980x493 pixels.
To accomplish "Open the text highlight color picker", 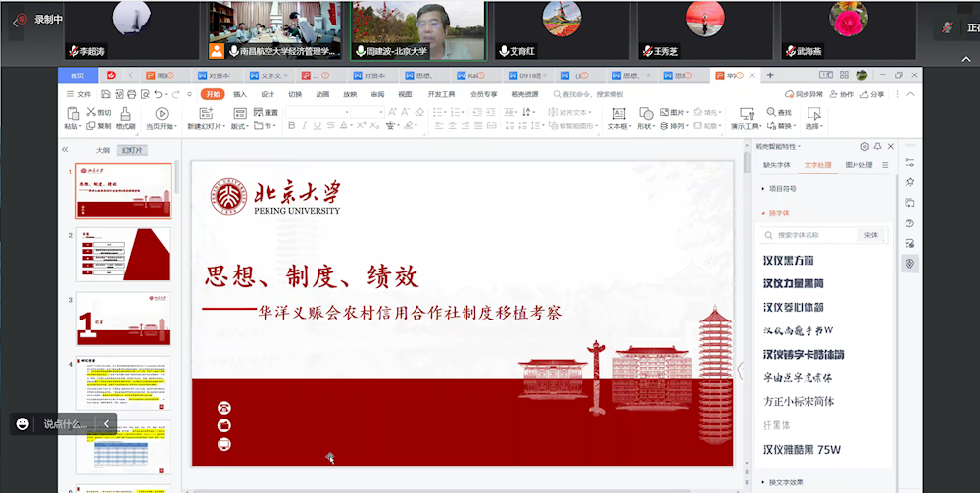I will 410,125.
